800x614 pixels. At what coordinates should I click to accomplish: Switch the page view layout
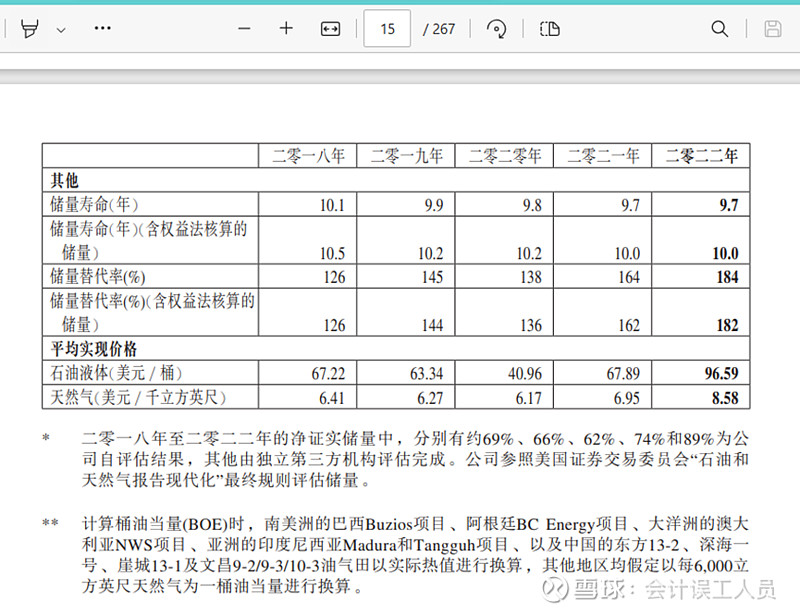click(549, 29)
